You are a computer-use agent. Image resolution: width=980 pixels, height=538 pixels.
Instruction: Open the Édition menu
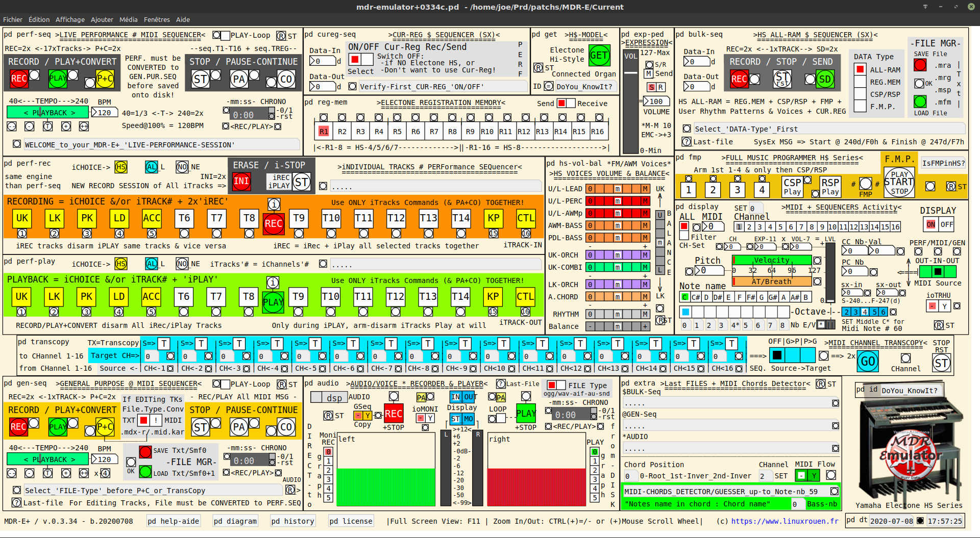click(x=39, y=19)
